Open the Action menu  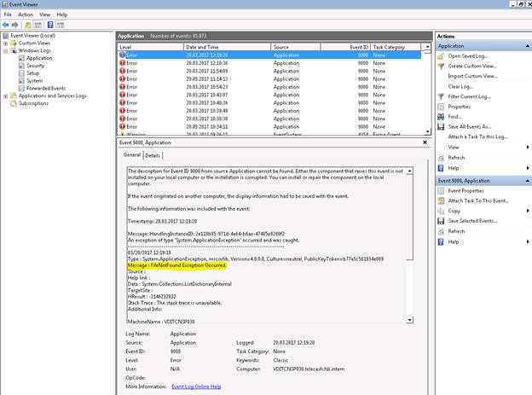pos(26,15)
